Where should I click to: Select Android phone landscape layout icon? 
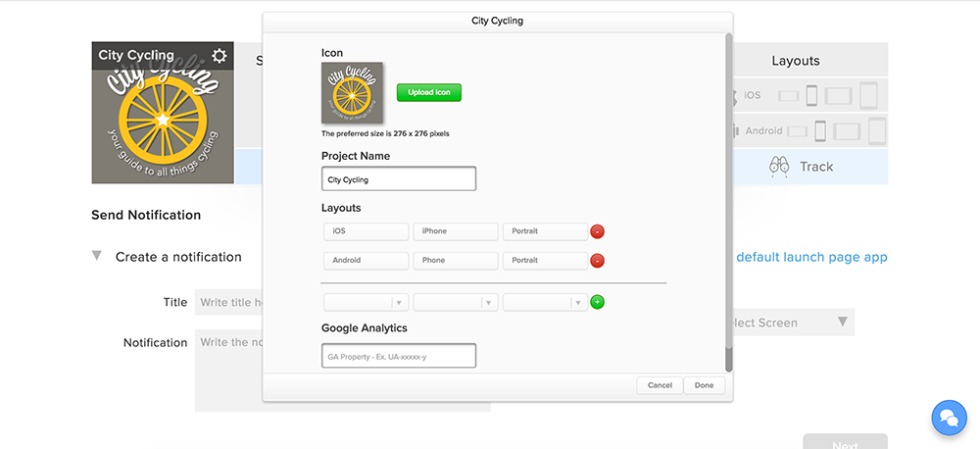798,131
